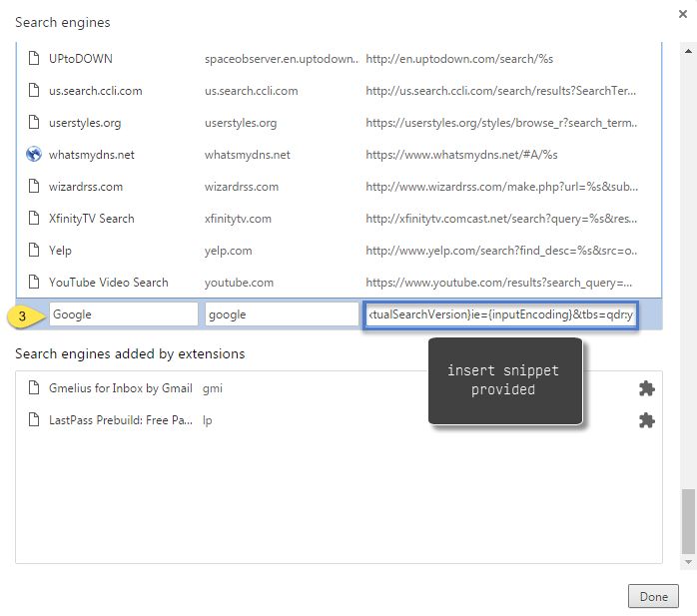The image size is (697, 616).
Task: Click the LastPass extension puzzle icon
Action: (647, 420)
